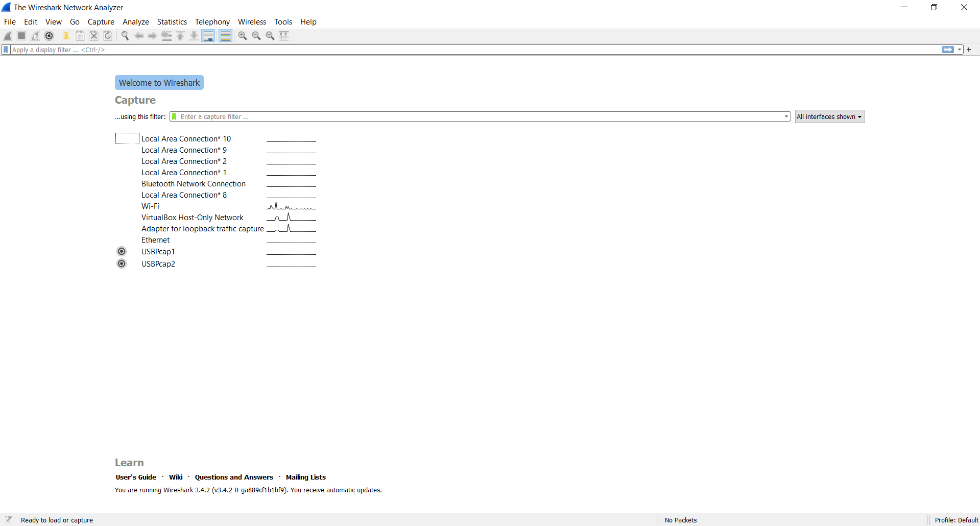Open the User's Guide link
Screen dimensions: 980x526
[x=136, y=477]
